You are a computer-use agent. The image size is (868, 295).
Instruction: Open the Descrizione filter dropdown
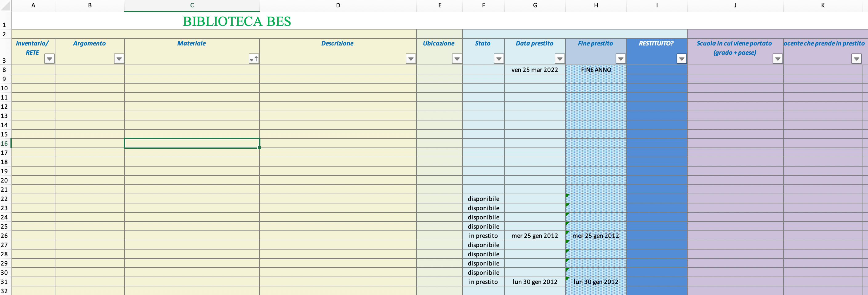tap(411, 59)
